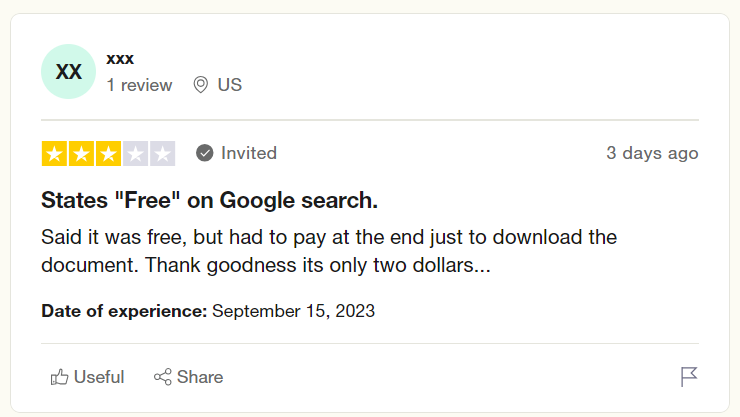740x417 pixels.
Task: Click the fourth grey rating star
Action: (x=135, y=154)
